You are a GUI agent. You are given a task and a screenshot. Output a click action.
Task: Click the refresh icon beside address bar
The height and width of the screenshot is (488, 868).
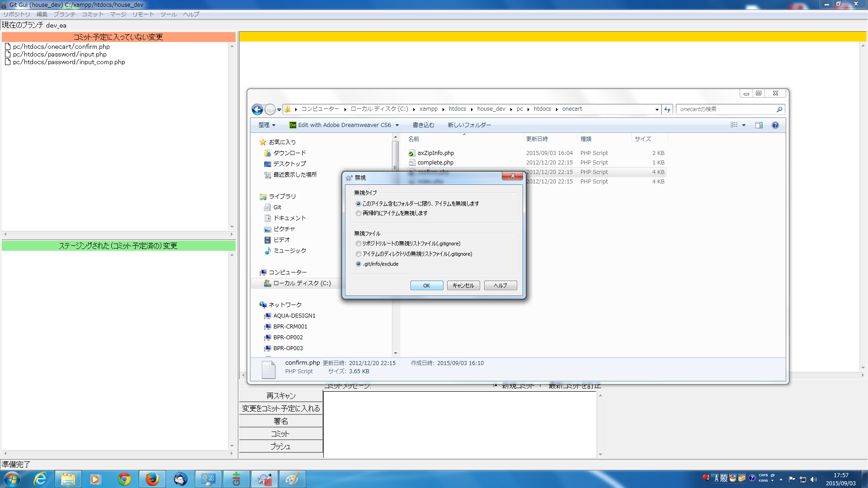click(x=667, y=109)
